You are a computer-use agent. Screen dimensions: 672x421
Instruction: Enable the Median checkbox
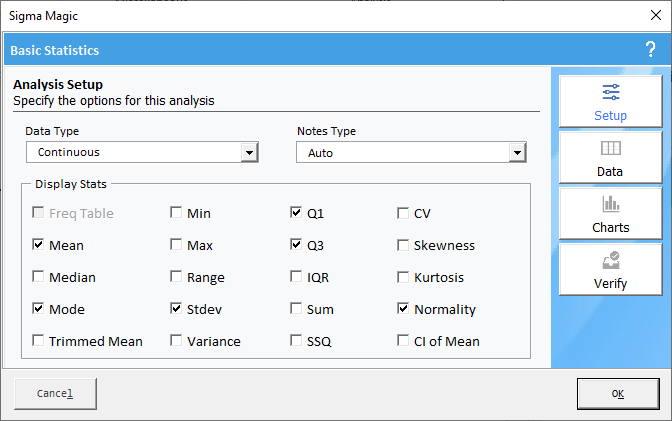(39, 277)
